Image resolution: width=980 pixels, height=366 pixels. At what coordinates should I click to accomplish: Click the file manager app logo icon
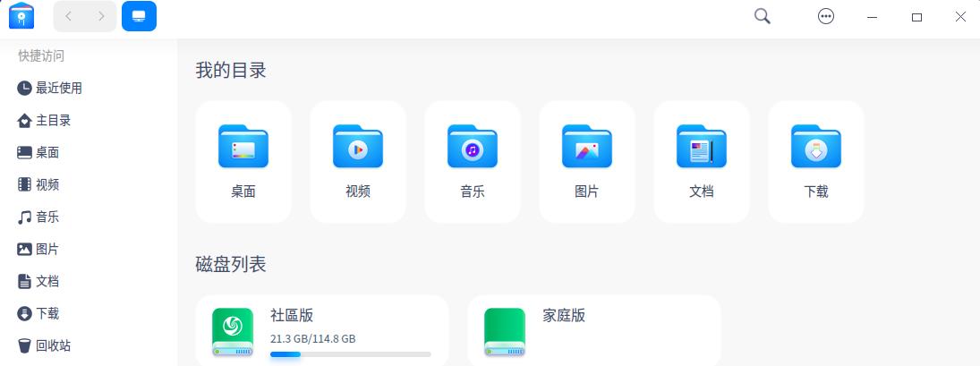21,16
